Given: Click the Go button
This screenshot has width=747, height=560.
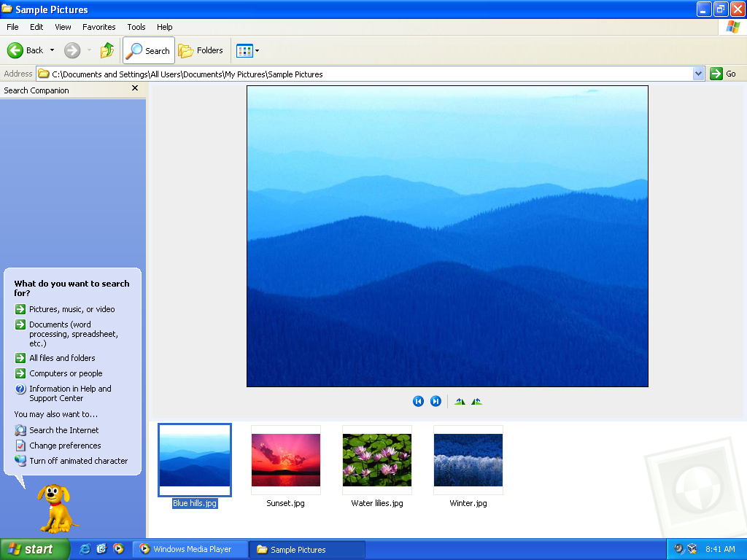Looking at the screenshot, I should point(723,74).
